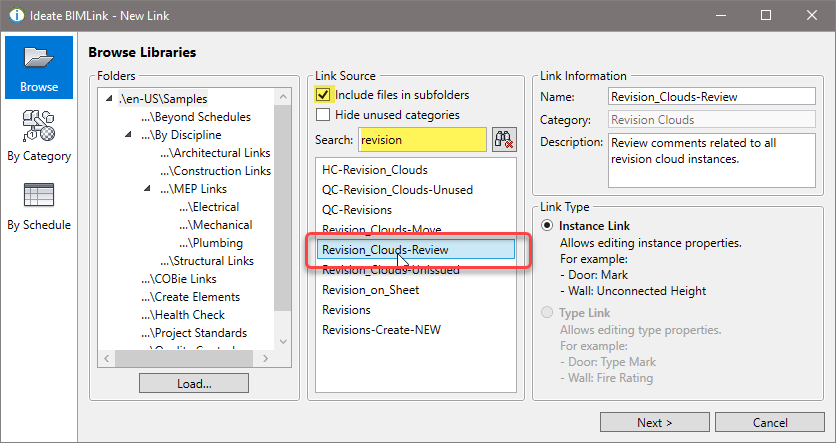
Task: Click the Next > button
Action: tap(655, 422)
